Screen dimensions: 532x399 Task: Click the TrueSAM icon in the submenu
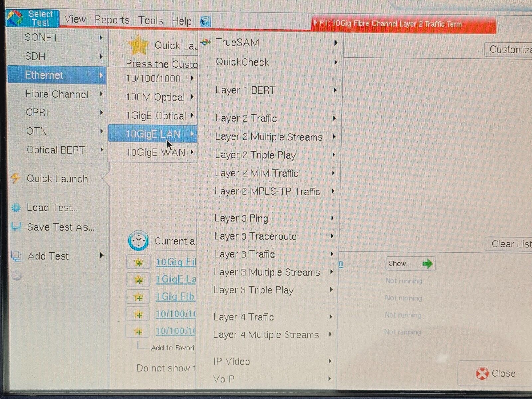click(x=206, y=42)
